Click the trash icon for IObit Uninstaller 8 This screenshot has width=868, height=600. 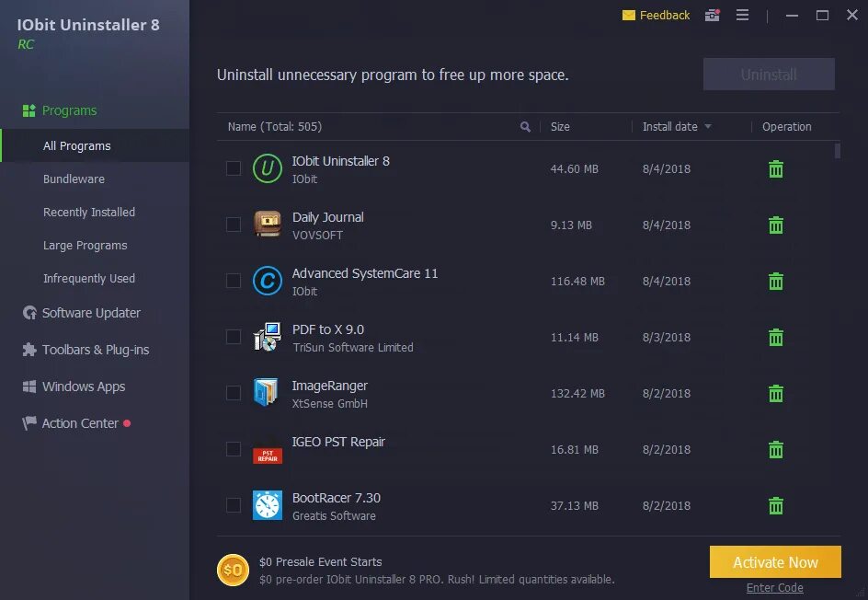(775, 169)
